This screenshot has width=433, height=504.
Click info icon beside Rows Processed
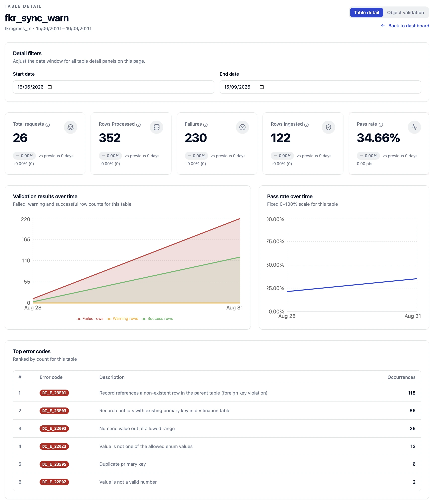139,125
